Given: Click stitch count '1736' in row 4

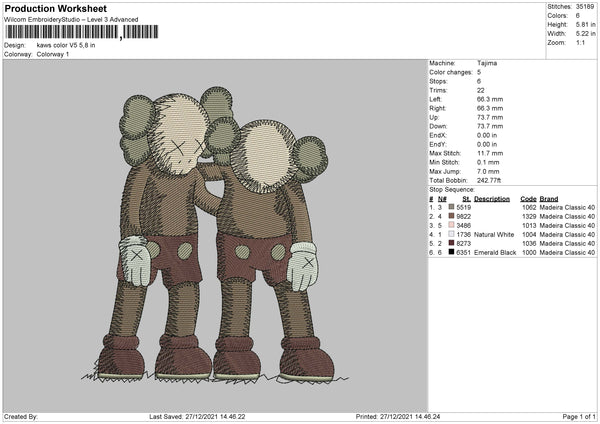Looking at the screenshot, I should [463, 235].
